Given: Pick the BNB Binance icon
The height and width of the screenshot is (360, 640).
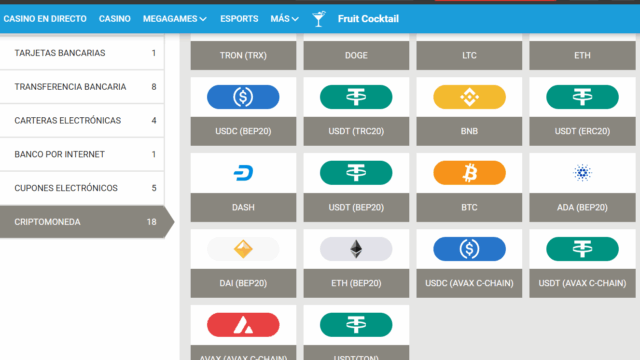Looking at the screenshot, I should pos(469,97).
